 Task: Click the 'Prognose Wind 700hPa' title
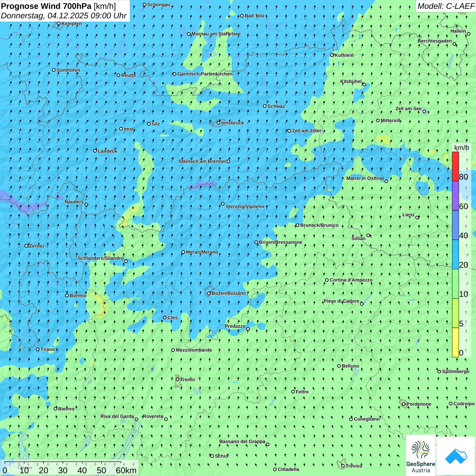(x=46, y=6)
